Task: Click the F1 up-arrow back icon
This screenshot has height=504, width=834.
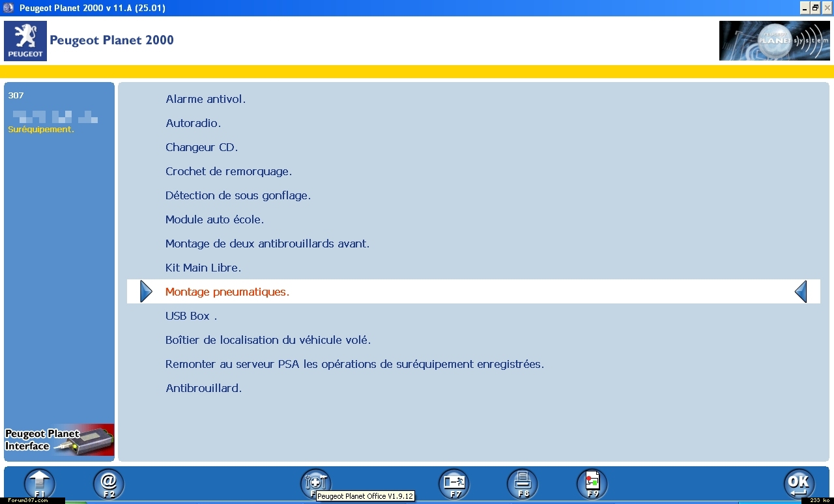Action: coord(40,484)
